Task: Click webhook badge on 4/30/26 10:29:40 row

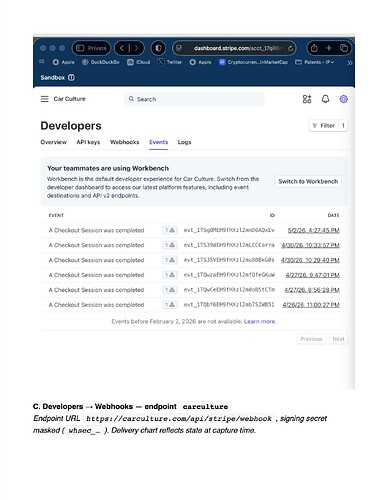Action: tap(170, 260)
